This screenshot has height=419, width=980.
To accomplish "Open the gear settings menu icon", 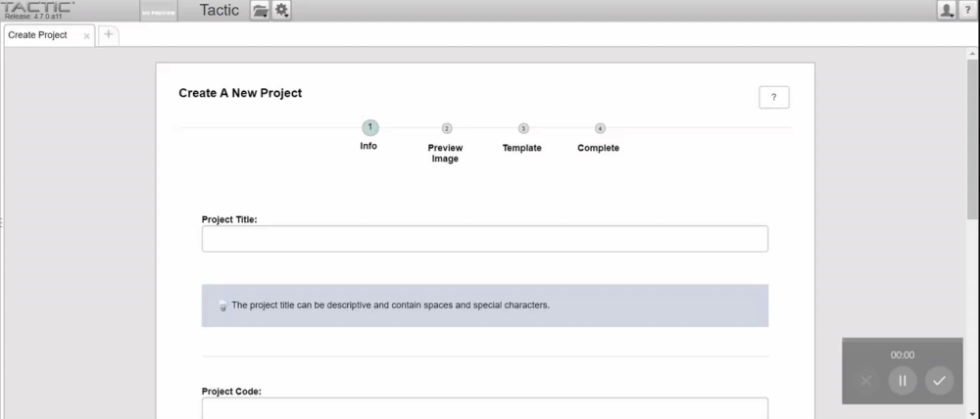I will (x=282, y=10).
